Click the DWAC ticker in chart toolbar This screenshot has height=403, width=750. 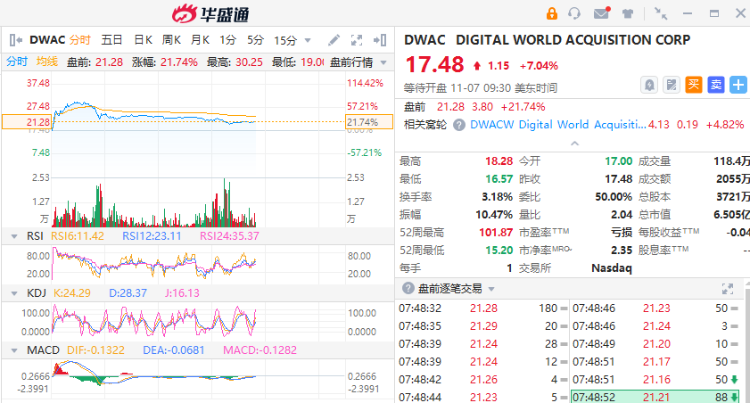47,40
